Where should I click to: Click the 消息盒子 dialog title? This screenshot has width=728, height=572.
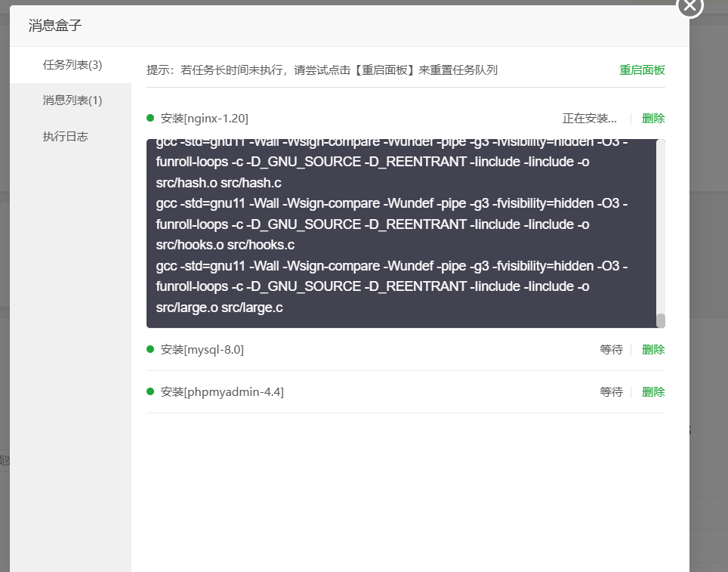point(55,25)
